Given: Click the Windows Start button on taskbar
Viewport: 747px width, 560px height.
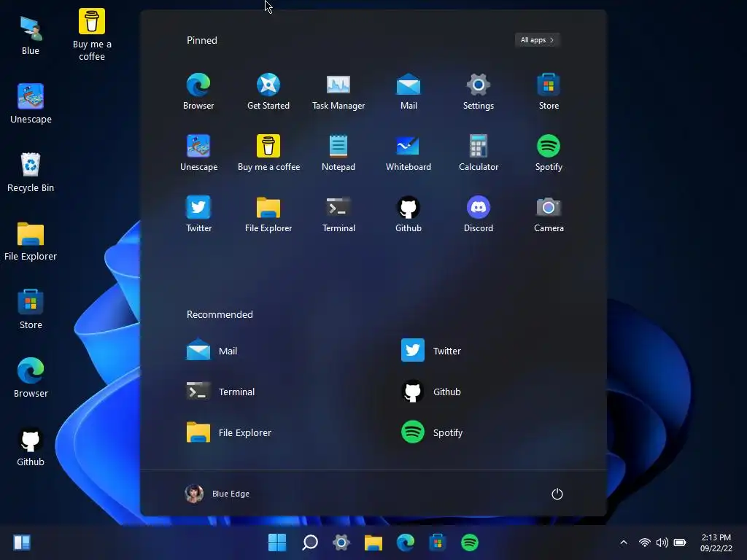Looking at the screenshot, I should [277, 542].
